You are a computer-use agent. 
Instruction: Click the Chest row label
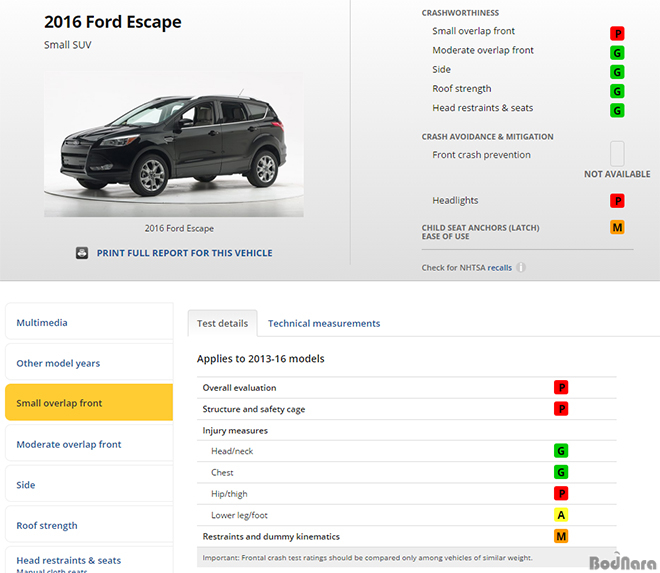(x=222, y=473)
